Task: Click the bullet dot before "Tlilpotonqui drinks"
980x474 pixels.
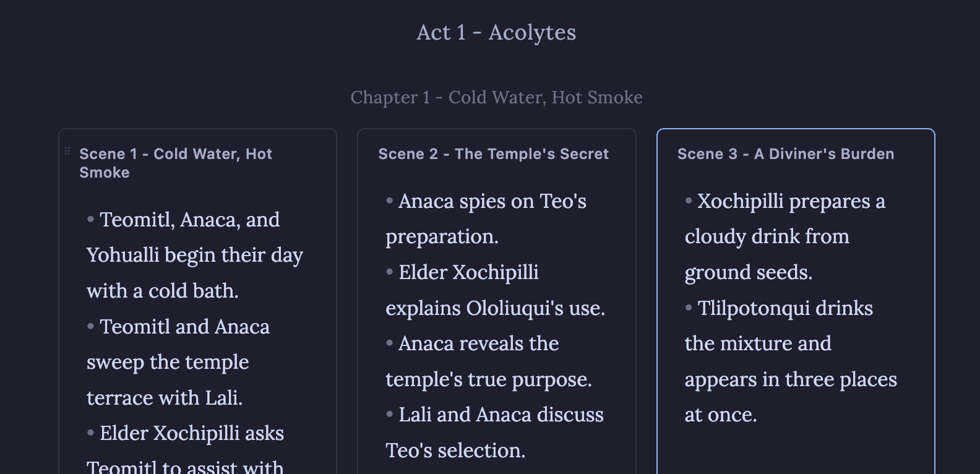Action: (688, 308)
